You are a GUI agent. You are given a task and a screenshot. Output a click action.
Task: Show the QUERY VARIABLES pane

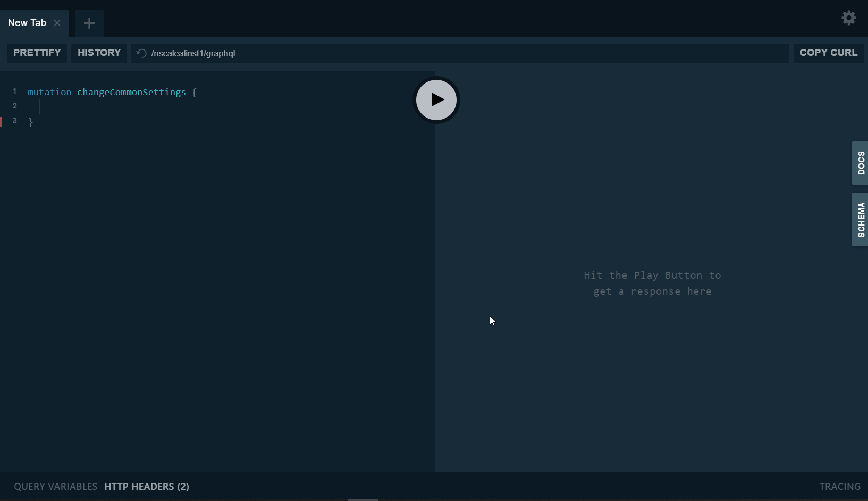[55, 486]
